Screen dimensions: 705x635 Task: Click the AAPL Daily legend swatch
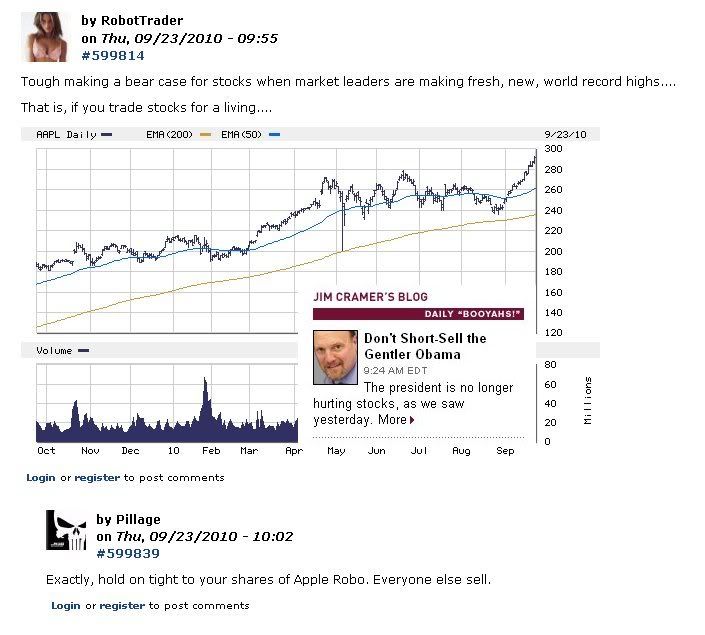point(106,134)
